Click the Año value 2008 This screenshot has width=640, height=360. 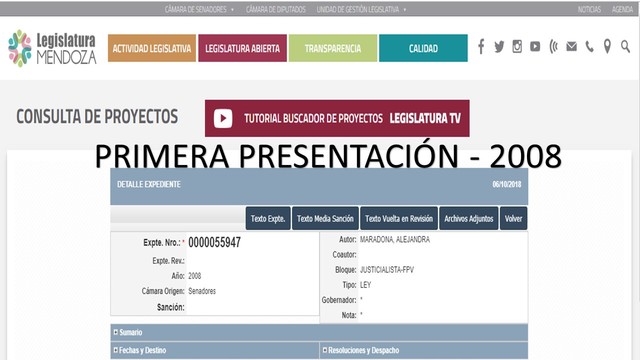tap(194, 276)
